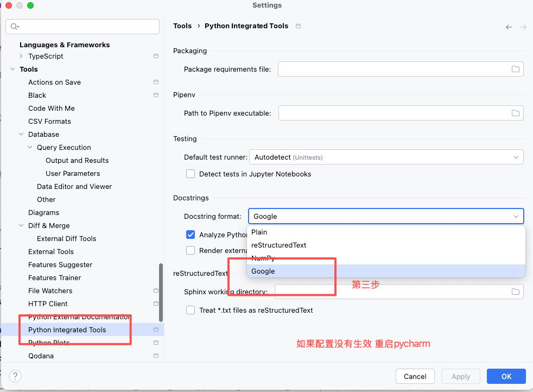The width and height of the screenshot is (533, 392).
Task: Click the project icon next to breadcrumb title
Action: click(298, 26)
